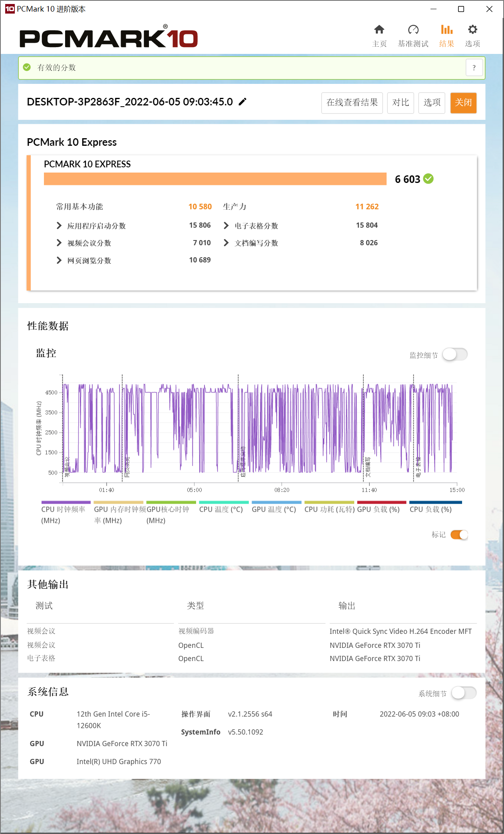This screenshot has height=834, width=504.
Task: Click 12th Gen Intel Core i5-12600K text
Action: click(113, 720)
